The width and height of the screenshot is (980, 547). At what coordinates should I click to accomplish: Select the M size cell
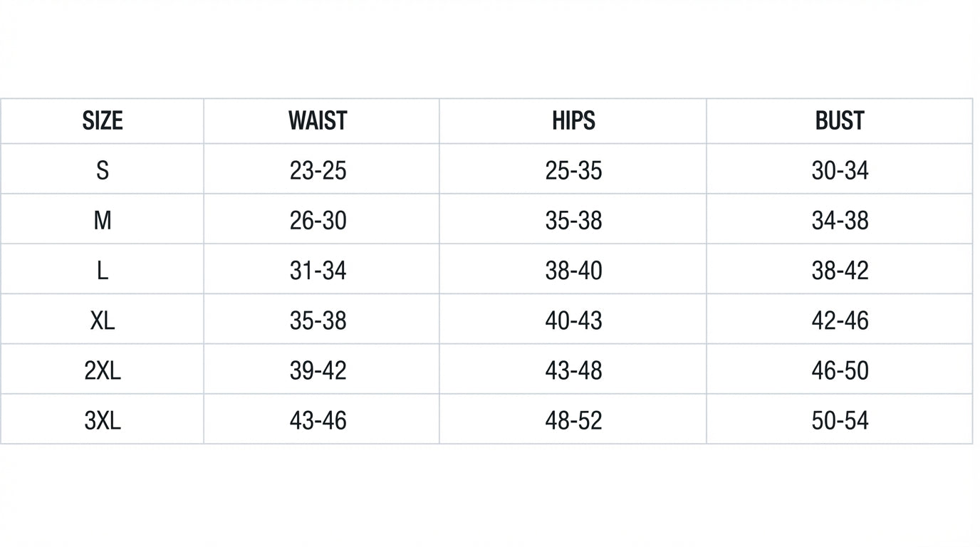tap(103, 220)
